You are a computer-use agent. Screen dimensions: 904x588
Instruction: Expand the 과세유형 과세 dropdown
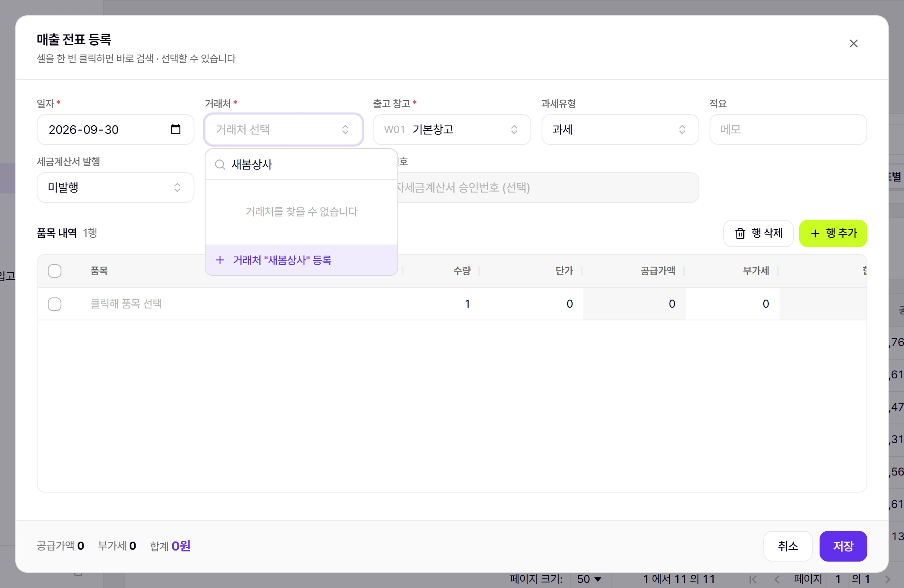tap(620, 130)
